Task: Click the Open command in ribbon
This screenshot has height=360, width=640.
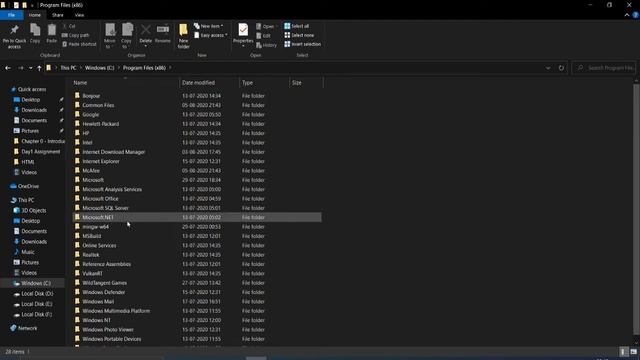Action: click(x=265, y=26)
